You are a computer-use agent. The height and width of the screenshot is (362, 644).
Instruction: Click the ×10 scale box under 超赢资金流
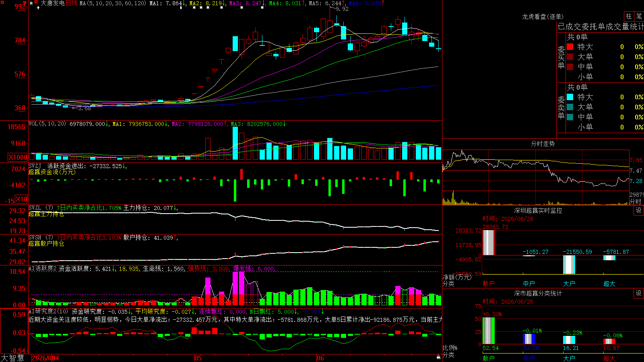click(x=21, y=199)
